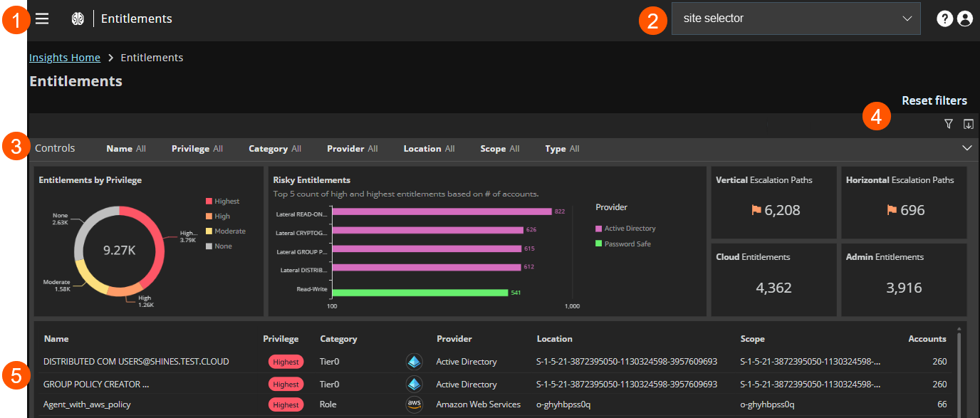Open the help question mark icon
980x418 pixels.
944,19
